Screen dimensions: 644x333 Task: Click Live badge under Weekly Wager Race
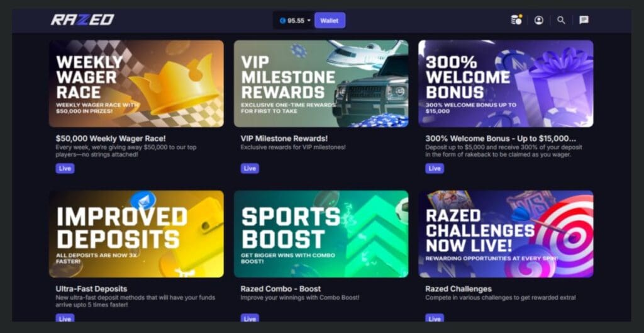[x=65, y=169]
